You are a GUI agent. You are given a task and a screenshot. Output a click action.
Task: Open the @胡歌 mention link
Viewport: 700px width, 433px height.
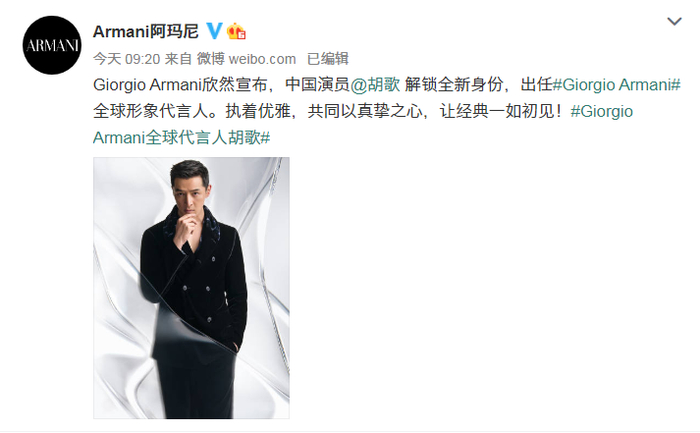coord(375,85)
